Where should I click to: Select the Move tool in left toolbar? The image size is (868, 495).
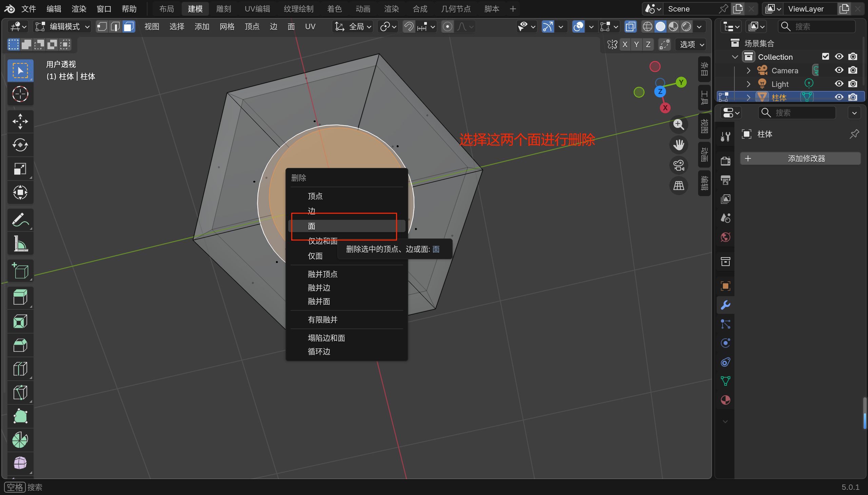click(x=20, y=121)
